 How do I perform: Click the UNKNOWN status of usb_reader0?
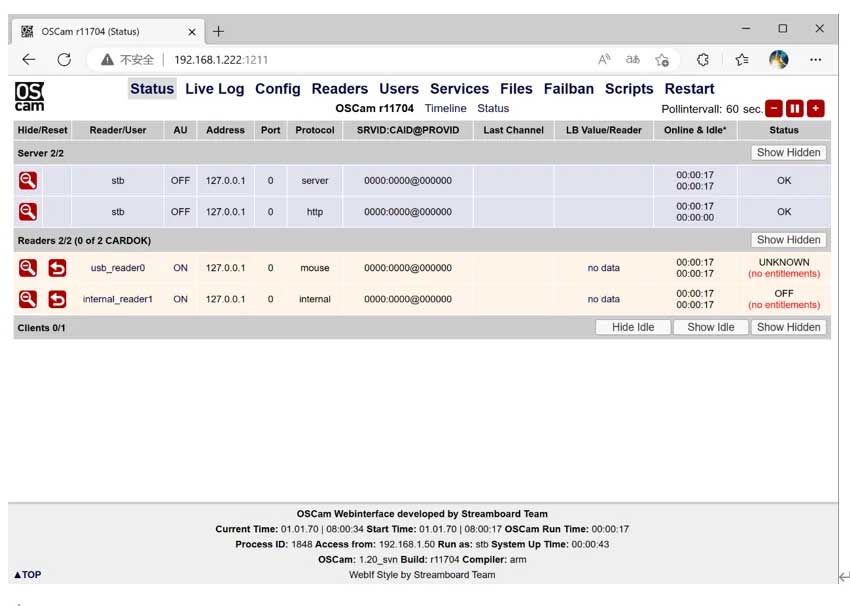[784, 262]
